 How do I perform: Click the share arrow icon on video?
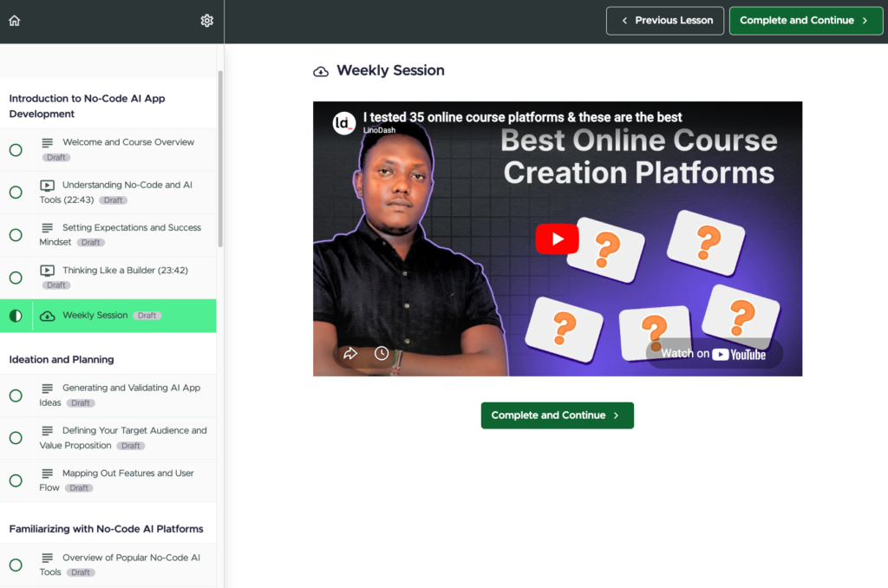click(x=350, y=353)
